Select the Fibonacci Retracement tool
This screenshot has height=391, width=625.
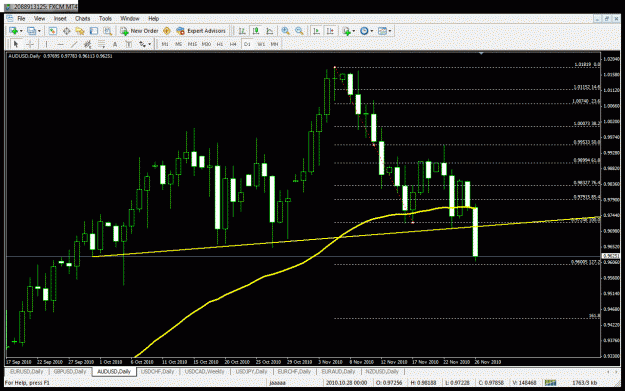pyautogui.click(x=101, y=44)
